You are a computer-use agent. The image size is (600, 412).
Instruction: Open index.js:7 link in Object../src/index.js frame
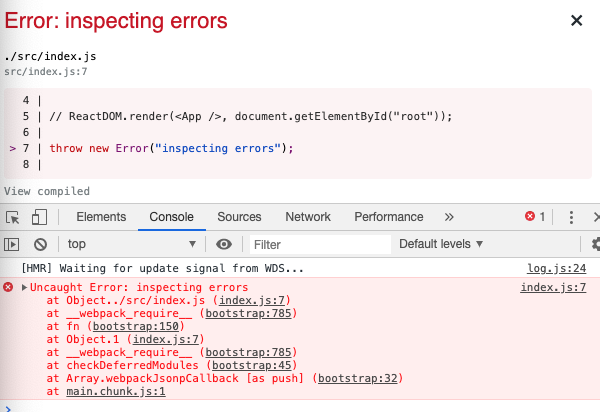tap(252, 300)
